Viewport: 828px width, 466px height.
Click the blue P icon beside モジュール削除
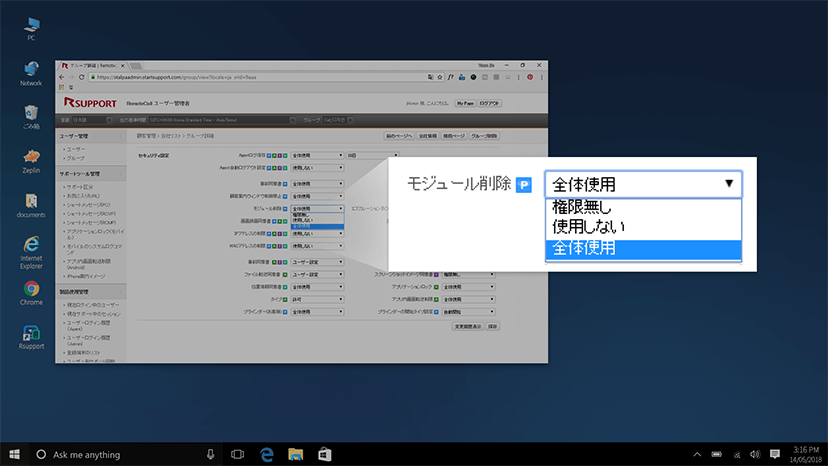point(523,185)
